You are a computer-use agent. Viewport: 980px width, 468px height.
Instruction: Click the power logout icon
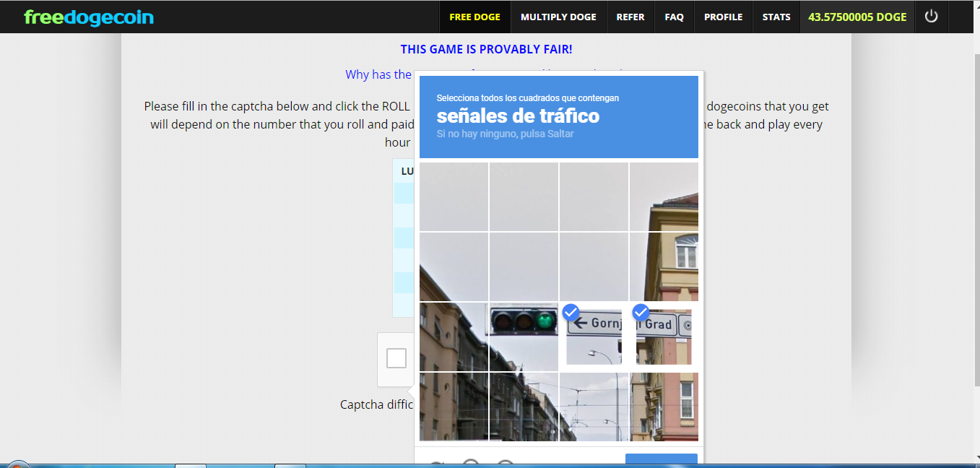931,16
